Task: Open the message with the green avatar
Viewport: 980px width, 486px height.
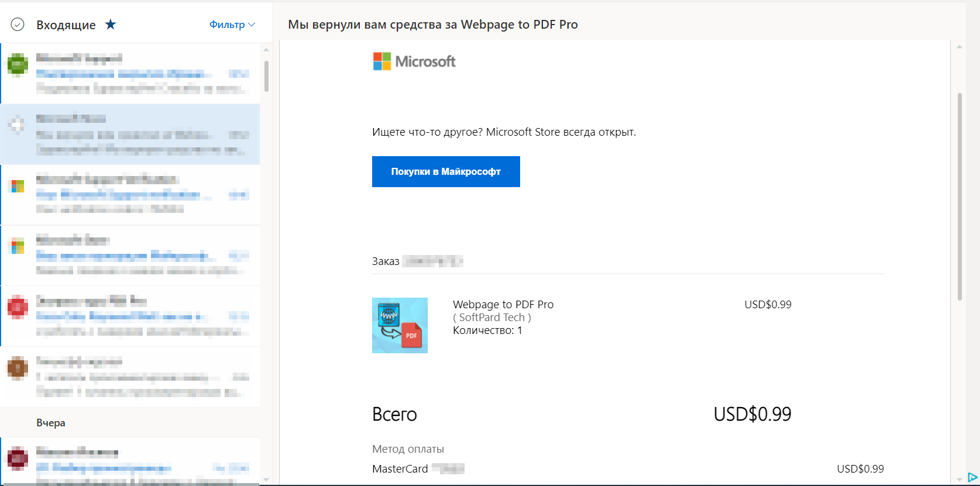Action: [x=130, y=74]
